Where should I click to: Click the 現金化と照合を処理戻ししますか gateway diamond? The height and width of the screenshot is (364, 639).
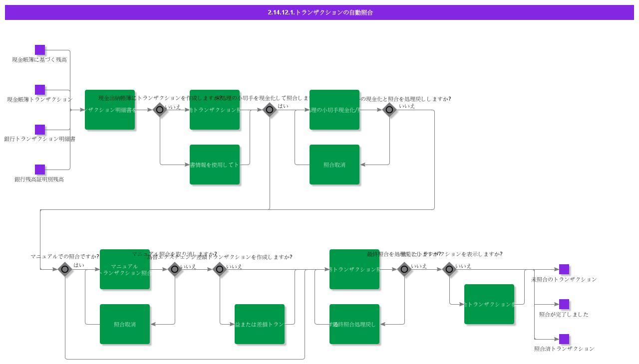click(x=389, y=110)
